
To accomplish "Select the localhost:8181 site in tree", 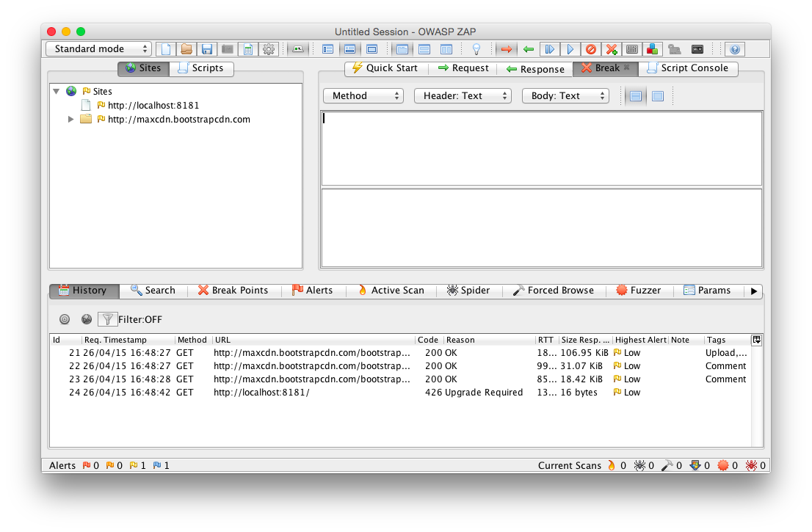I will coord(153,106).
